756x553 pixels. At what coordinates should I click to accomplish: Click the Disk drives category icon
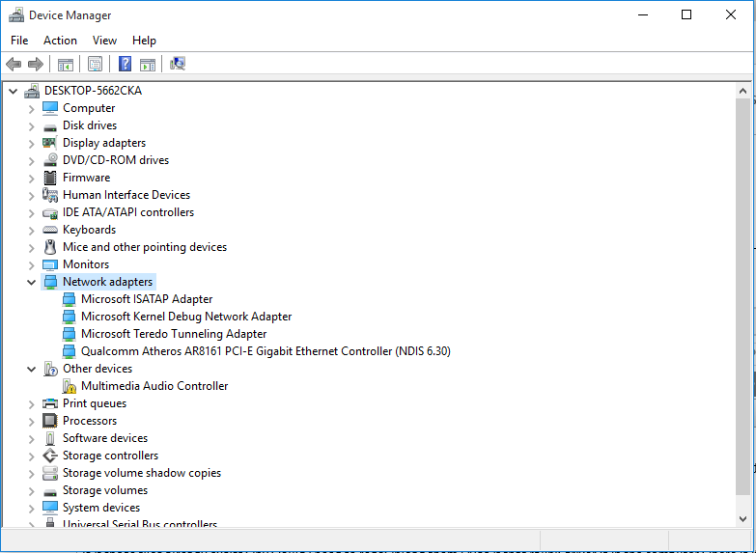click(50, 126)
